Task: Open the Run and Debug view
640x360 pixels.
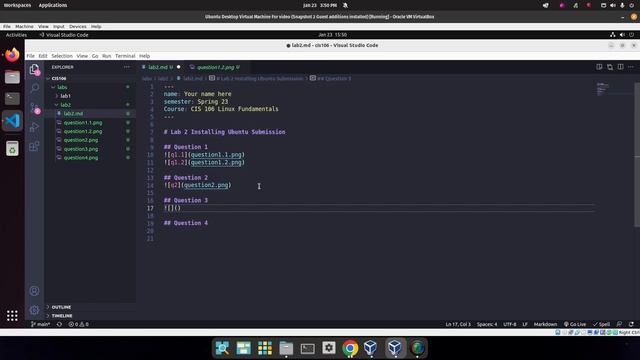Action: click(35, 127)
